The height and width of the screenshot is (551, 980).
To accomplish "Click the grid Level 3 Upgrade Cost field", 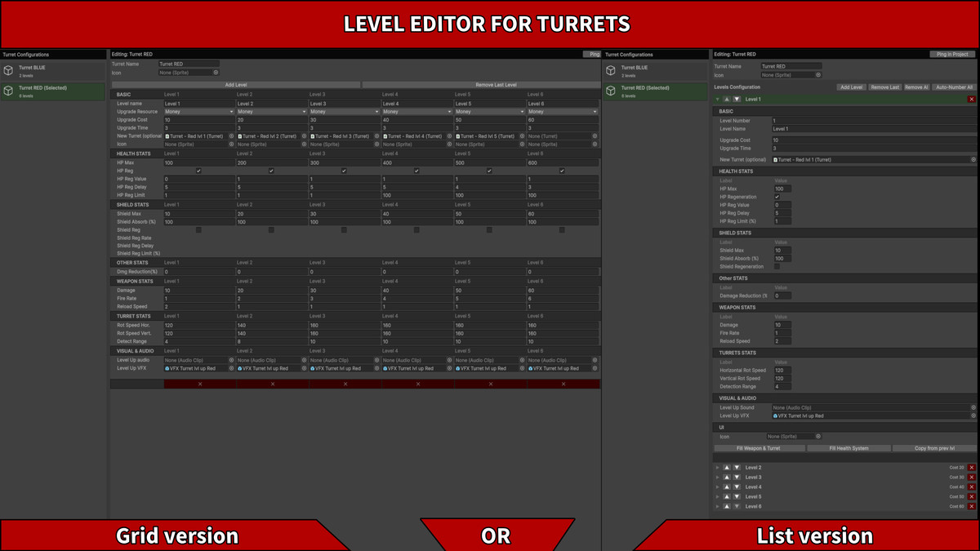I will pyautogui.click(x=344, y=120).
